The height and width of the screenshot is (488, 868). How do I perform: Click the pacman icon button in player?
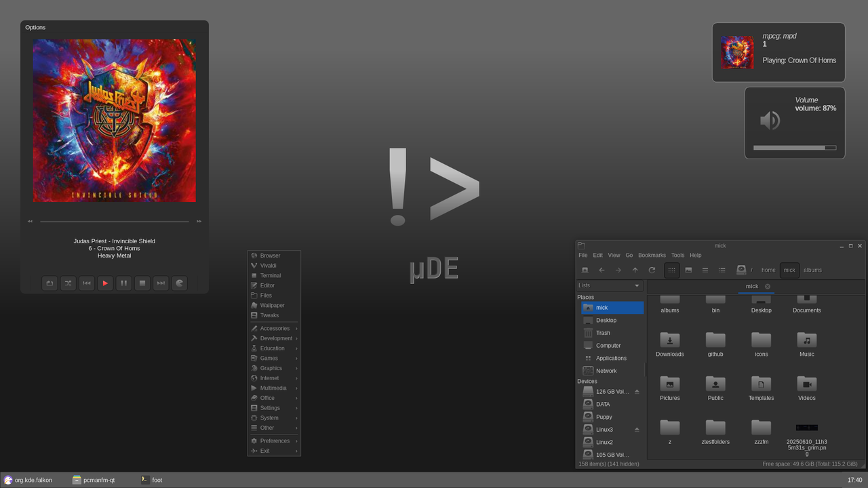179,283
